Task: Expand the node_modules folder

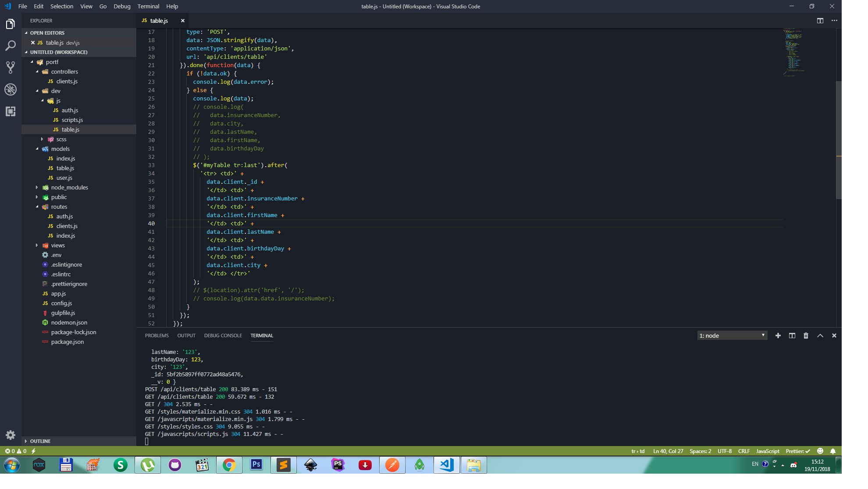Action: coord(69,187)
